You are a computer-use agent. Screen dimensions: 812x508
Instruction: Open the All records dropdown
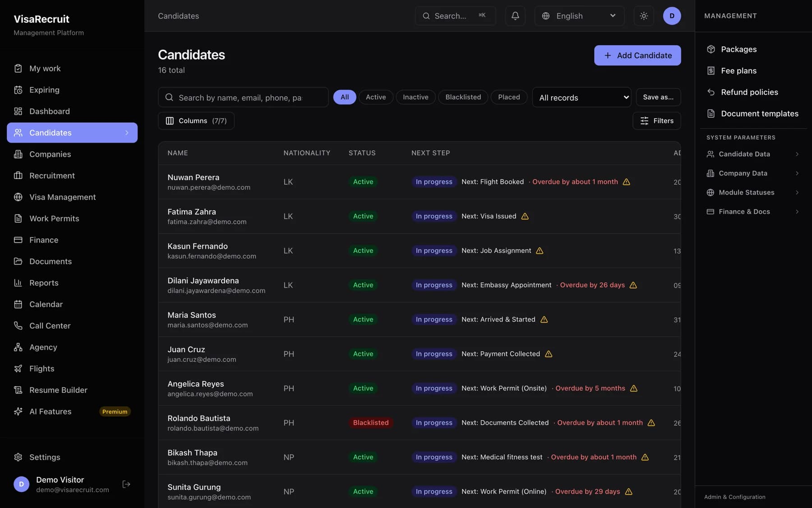(581, 97)
